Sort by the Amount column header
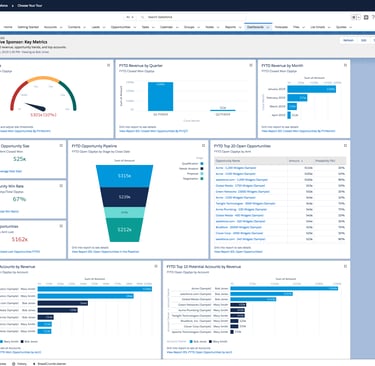 click(295, 161)
